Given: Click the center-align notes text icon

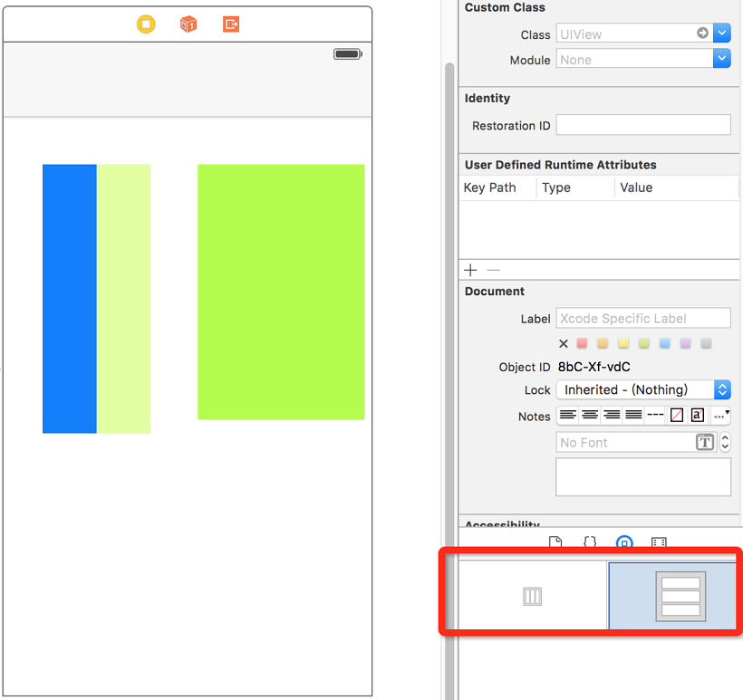Looking at the screenshot, I should [x=590, y=416].
